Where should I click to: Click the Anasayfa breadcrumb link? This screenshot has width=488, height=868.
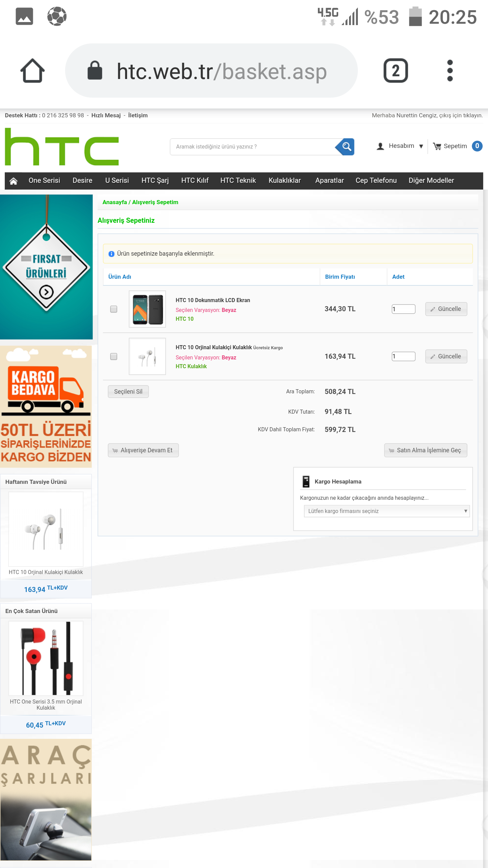[x=115, y=202]
